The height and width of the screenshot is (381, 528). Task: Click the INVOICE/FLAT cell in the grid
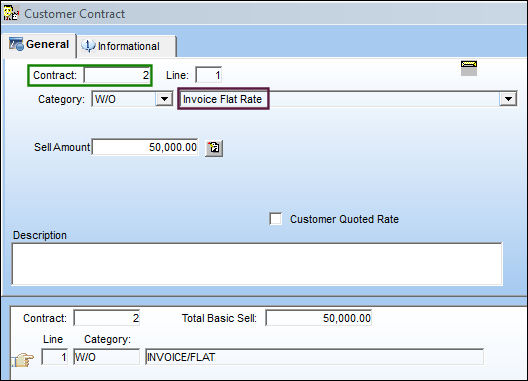[315, 357]
